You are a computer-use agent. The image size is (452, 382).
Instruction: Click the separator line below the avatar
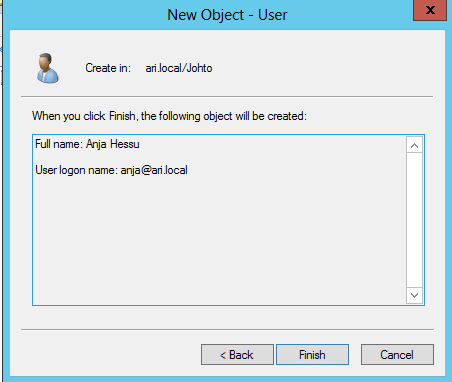point(227,97)
